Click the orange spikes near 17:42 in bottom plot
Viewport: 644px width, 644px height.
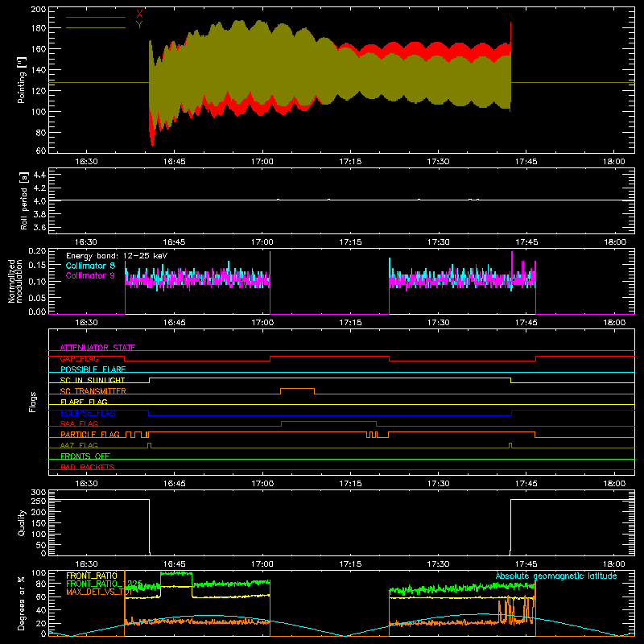point(508,610)
